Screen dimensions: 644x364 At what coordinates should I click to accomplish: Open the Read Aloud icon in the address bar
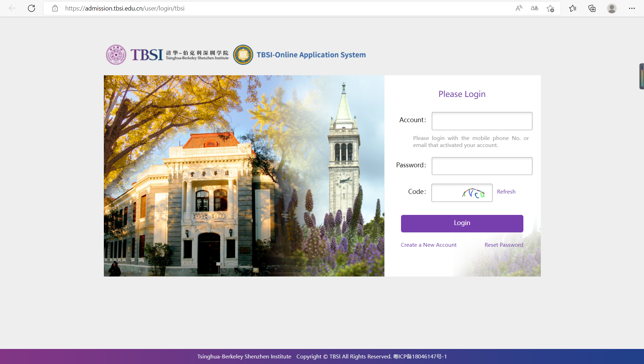click(x=519, y=8)
